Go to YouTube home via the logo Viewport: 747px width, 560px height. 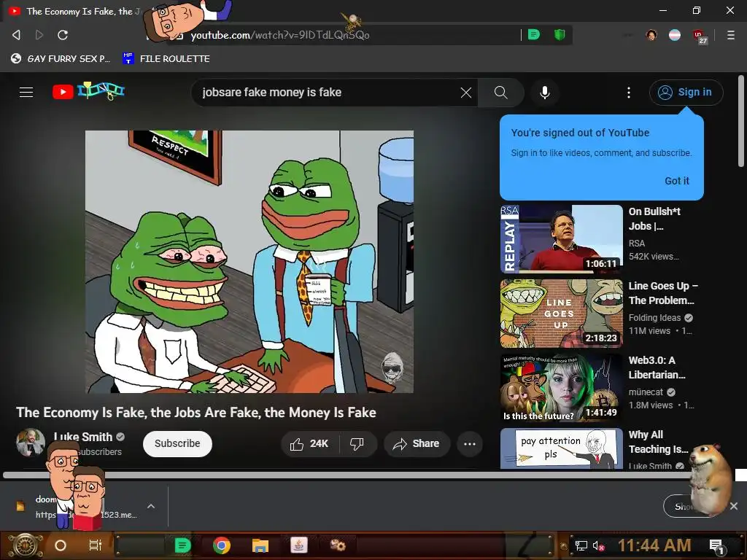[x=88, y=91]
